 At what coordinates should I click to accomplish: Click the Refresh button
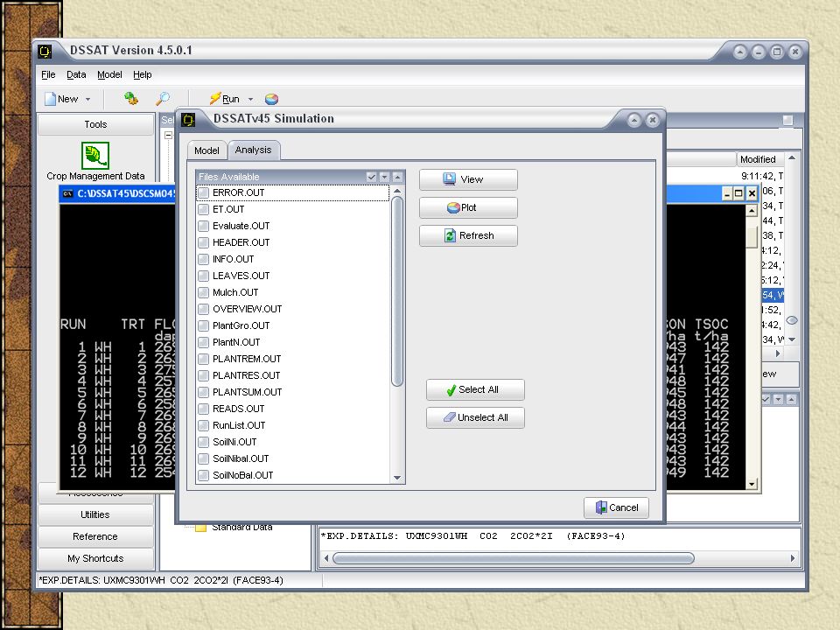(468, 235)
